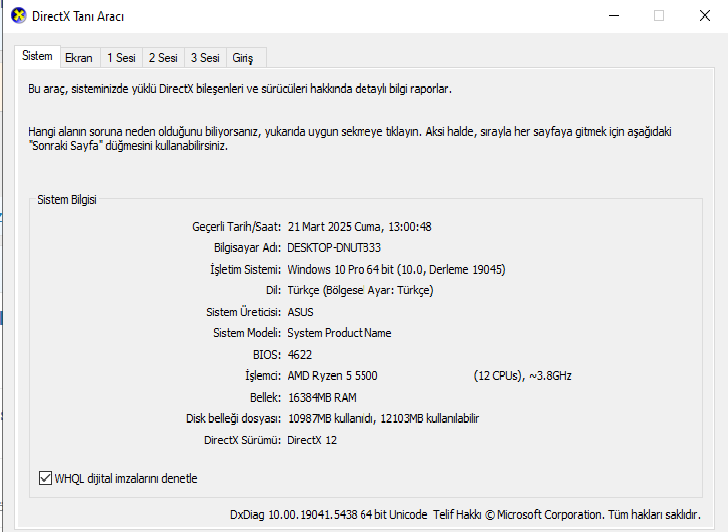Click the DxDiag version footer text
The width and height of the screenshot is (728, 532).
tap(465, 514)
